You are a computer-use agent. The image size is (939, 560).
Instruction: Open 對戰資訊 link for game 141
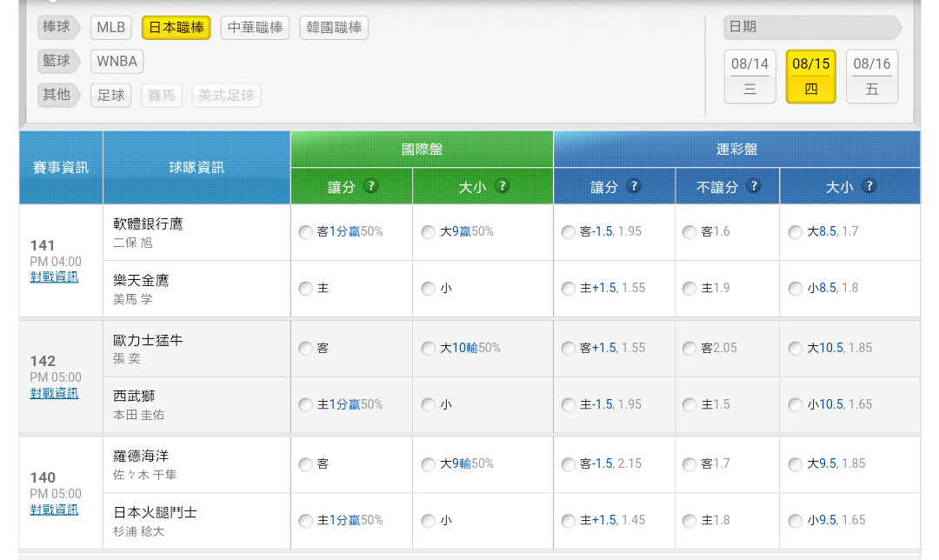[x=54, y=277]
